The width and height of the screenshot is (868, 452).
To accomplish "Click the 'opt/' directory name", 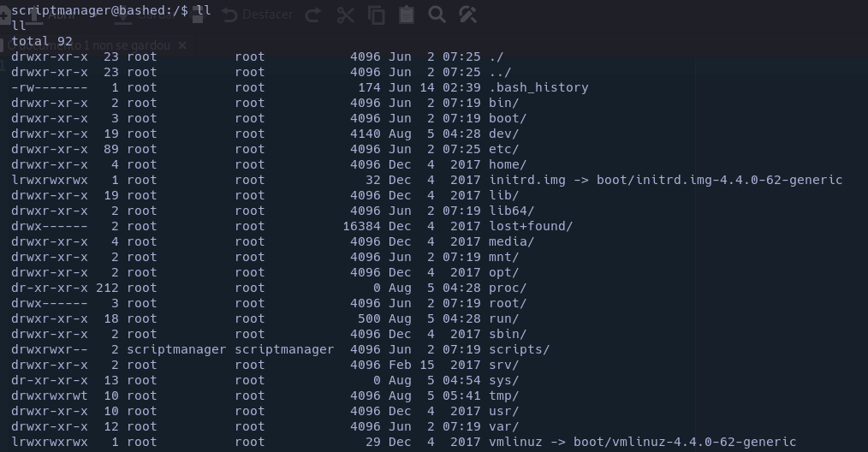I will (503, 273).
